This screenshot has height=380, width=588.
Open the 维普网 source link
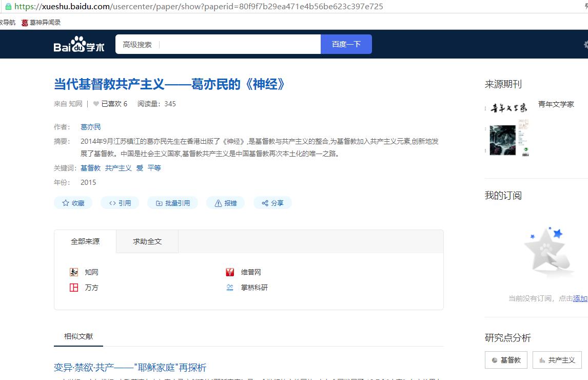250,272
